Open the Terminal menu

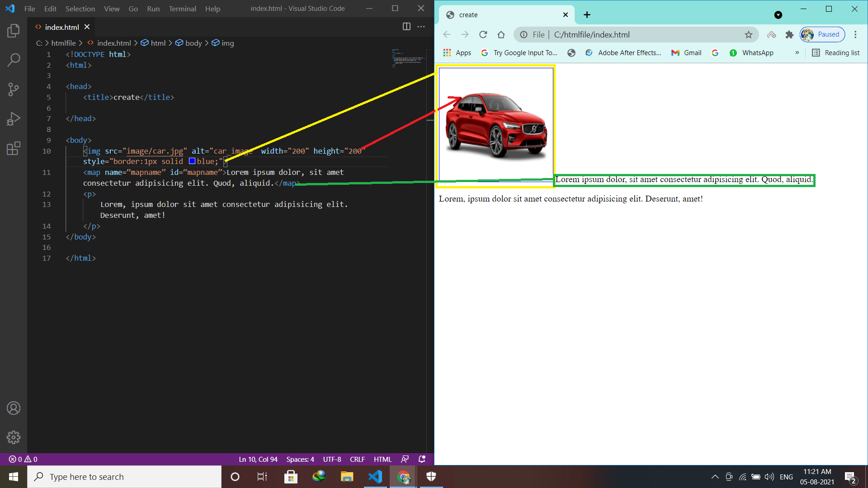click(182, 9)
